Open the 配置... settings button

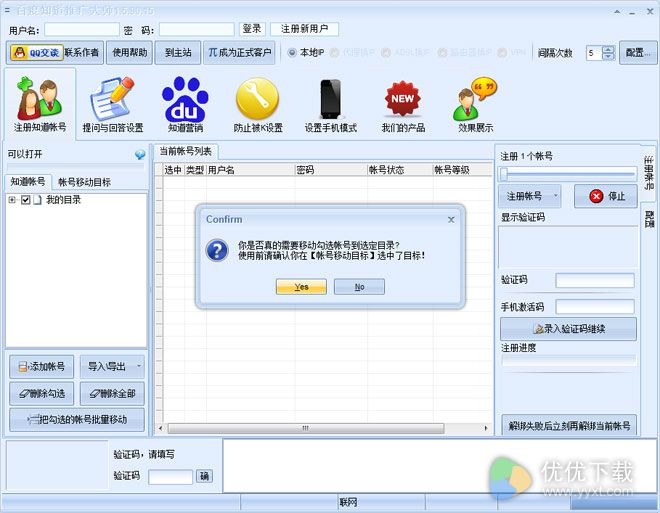638,53
